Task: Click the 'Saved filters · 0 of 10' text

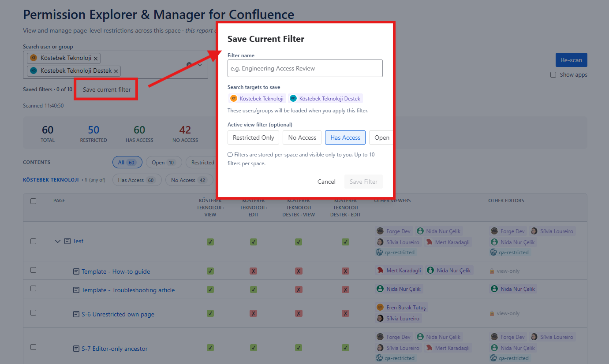Action: point(48,89)
